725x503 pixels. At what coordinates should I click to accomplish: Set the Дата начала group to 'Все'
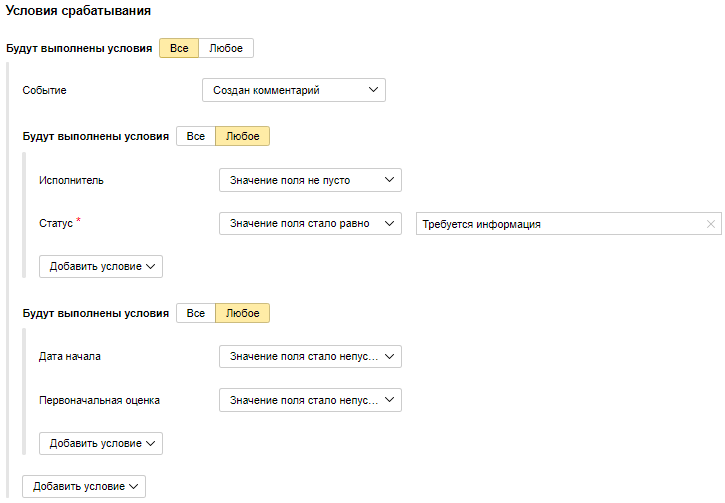pyautogui.click(x=196, y=313)
